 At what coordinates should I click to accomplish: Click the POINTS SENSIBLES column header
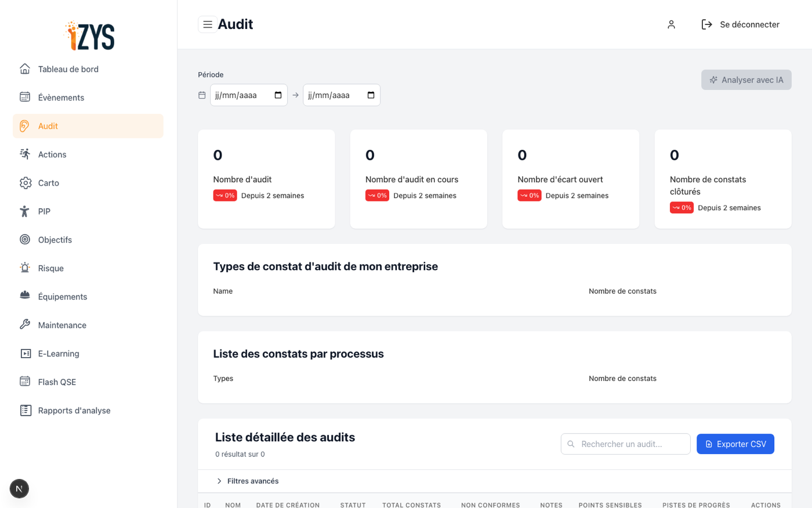tap(610, 505)
